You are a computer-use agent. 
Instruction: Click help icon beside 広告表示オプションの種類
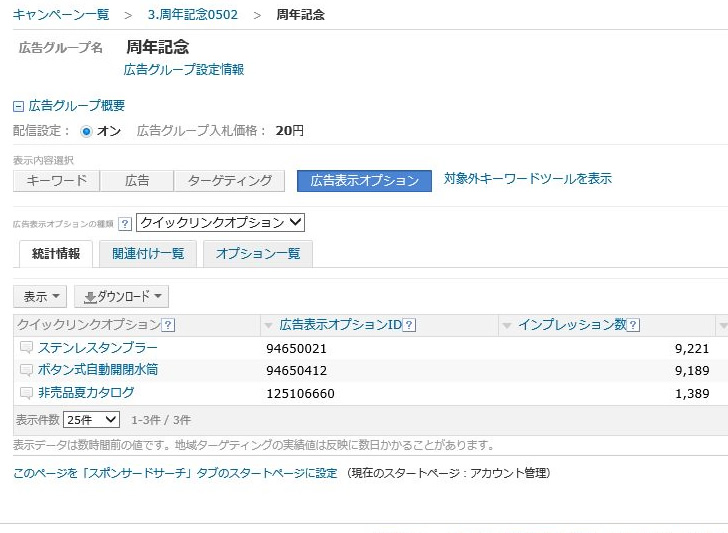(x=125, y=224)
